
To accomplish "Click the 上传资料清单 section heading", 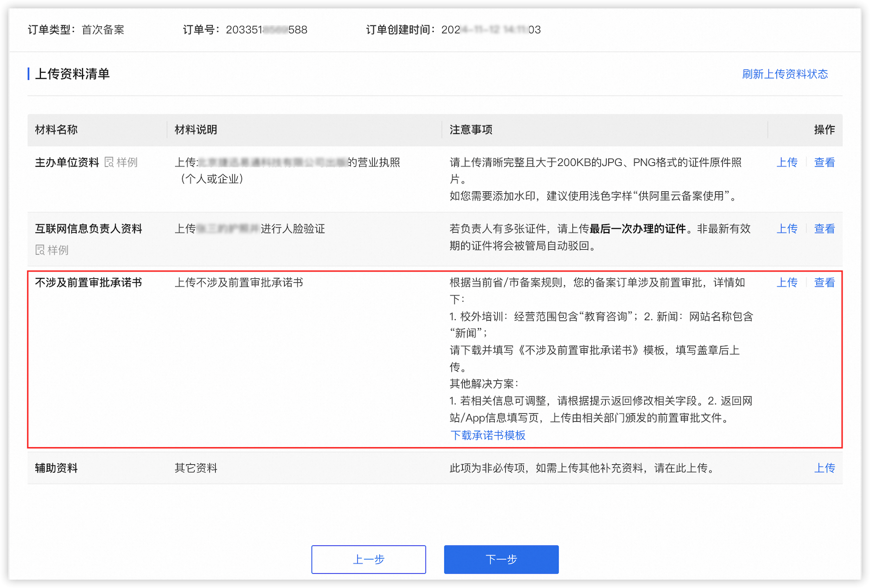I will [x=72, y=74].
